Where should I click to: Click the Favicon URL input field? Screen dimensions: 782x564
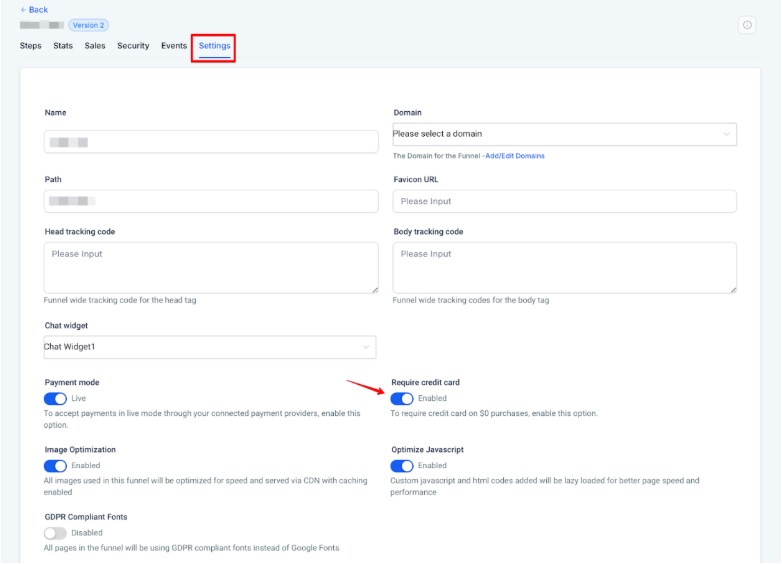564,201
